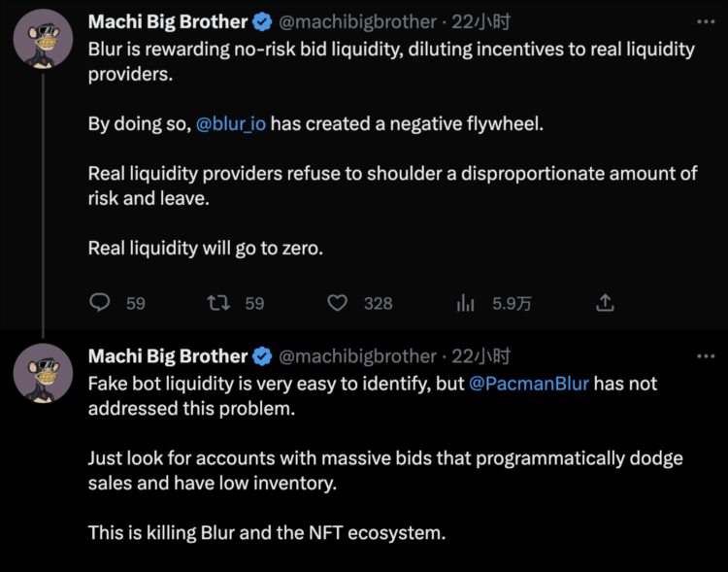Screen dimensions: 728x572
Task: View analytics of the first tweet
Action: (x=464, y=303)
